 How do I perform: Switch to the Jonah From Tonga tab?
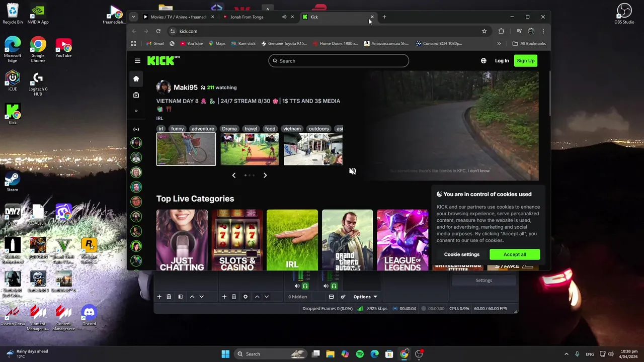coord(247,17)
